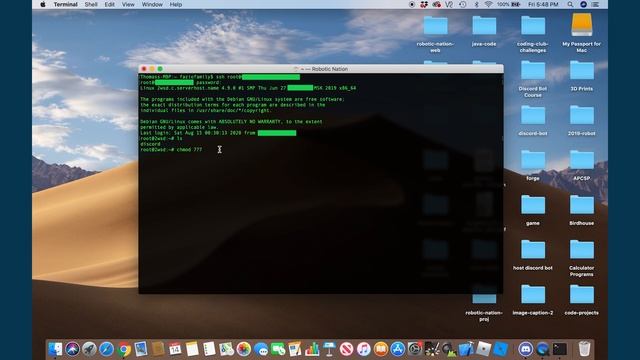Open Wi-Fi menu in menu bar
Viewport: 640px width, 360px height.
pos(488,4)
